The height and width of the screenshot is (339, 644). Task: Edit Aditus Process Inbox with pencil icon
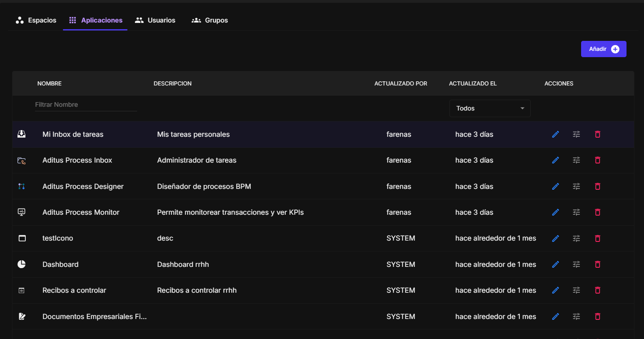(x=555, y=160)
